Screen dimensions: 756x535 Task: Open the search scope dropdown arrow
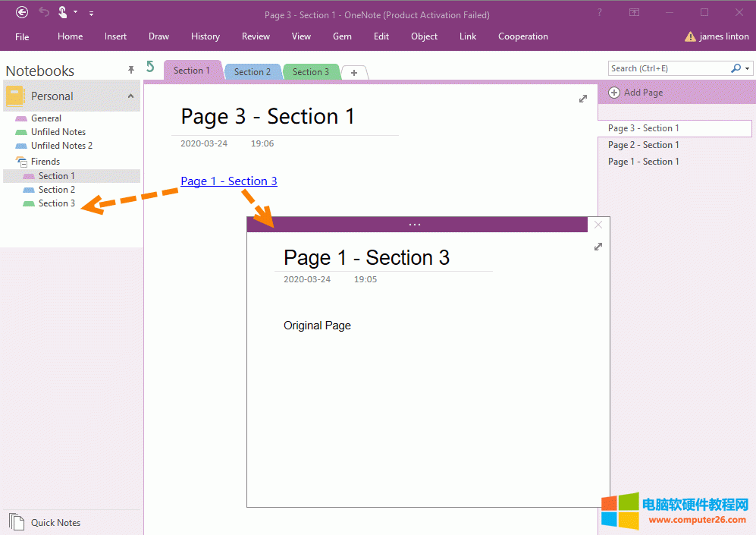748,68
